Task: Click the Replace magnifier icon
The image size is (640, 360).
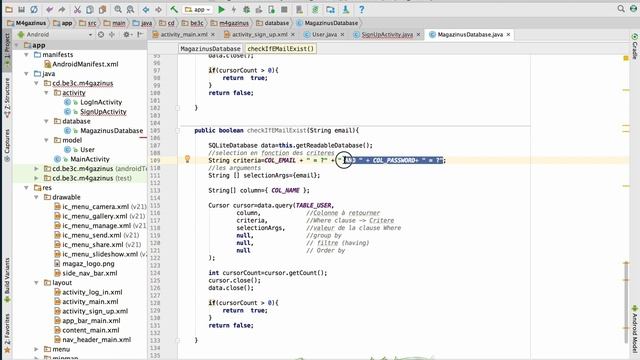Action: pos(130,9)
